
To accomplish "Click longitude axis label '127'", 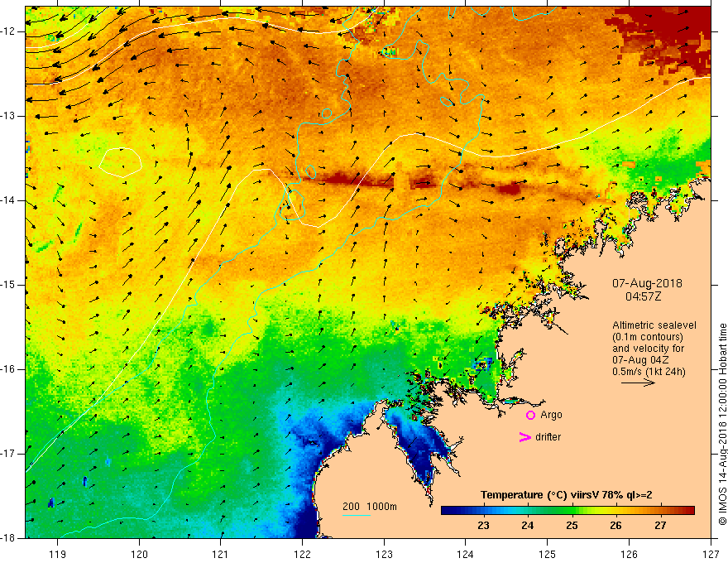I will click(711, 554).
